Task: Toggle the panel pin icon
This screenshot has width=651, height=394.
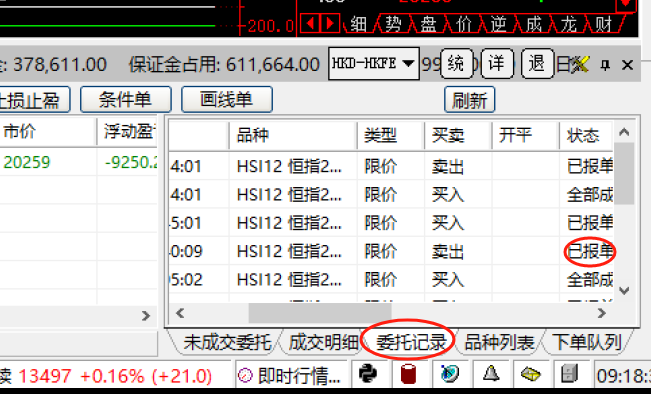Action: click(605, 65)
